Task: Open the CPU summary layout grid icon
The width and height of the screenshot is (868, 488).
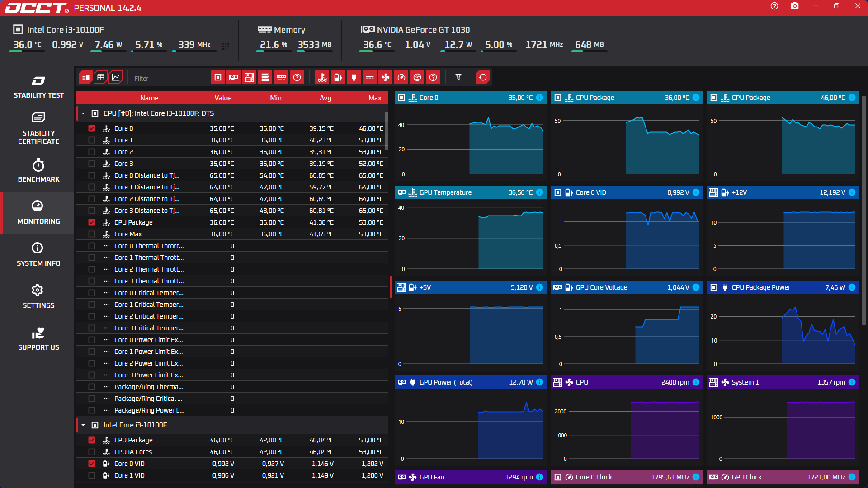Action: point(226,46)
